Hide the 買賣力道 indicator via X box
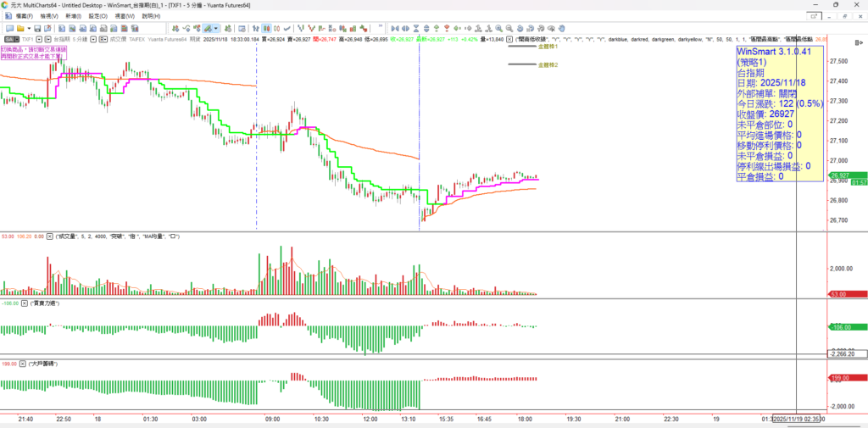The height and width of the screenshot is (428, 868). tap(24, 303)
